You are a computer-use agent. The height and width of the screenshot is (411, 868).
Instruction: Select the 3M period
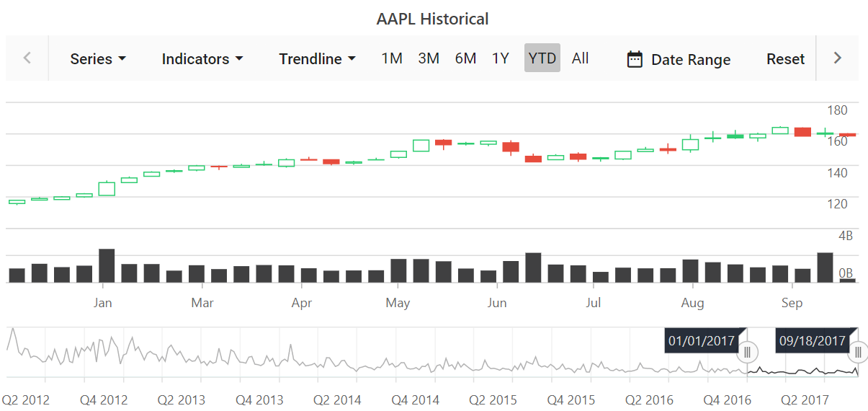tap(429, 58)
